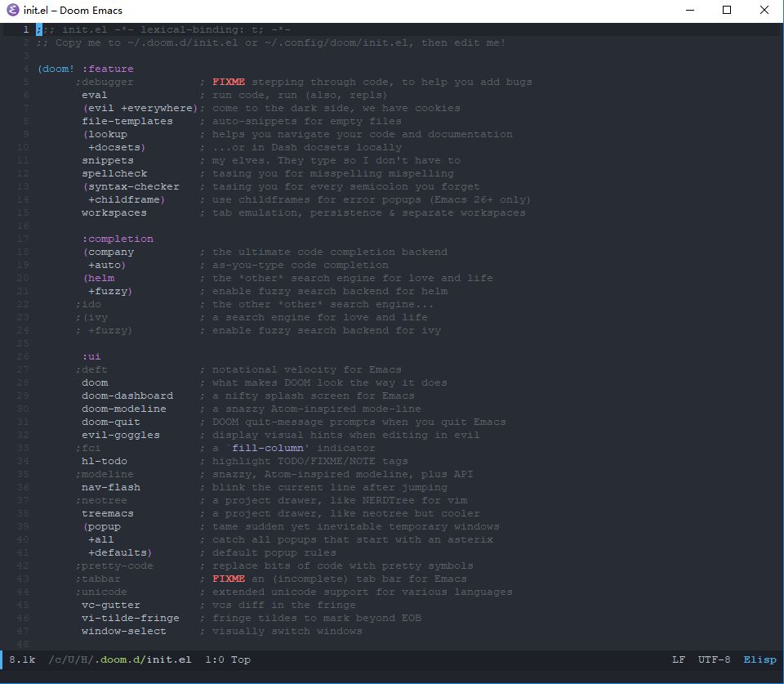Click the 'nav-flash' module entry
The width and height of the screenshot is (784, 684).
111,487
